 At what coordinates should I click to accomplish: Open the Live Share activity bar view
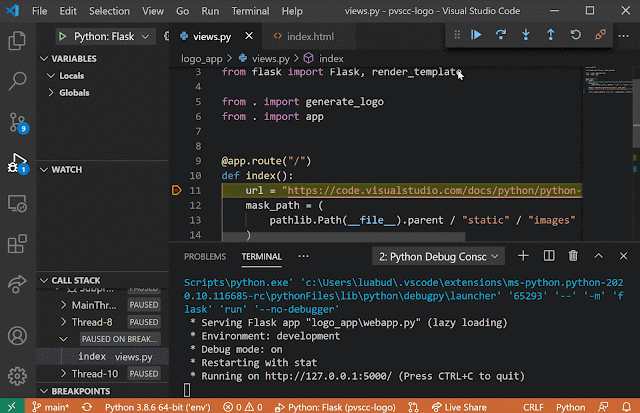[x=17, y=284]
